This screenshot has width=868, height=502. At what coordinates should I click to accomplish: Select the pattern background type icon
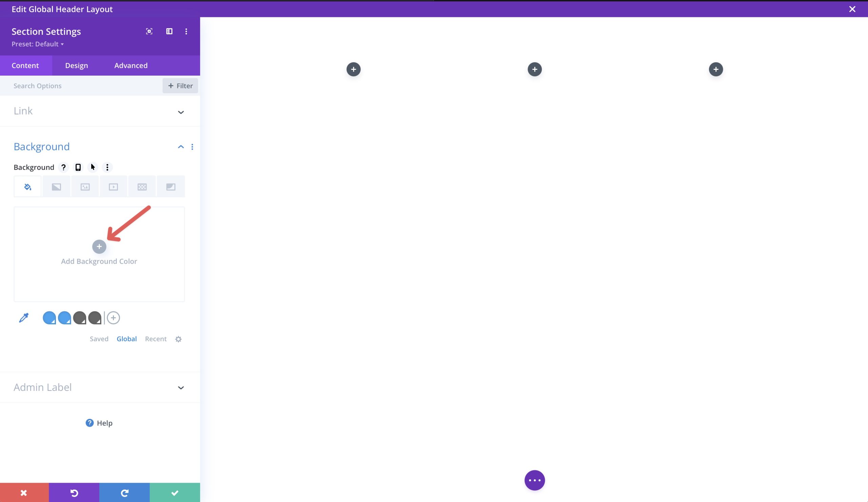(142, 186)
